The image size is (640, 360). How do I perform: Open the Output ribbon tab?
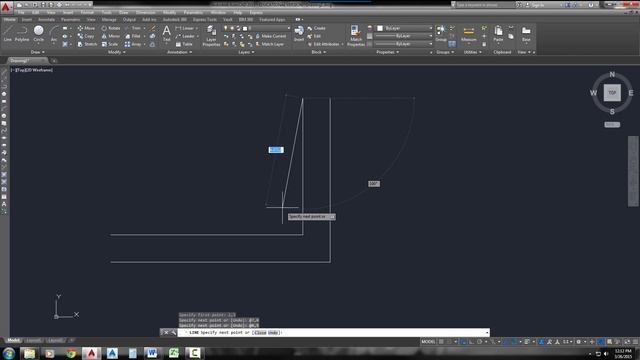pos(129,19)
